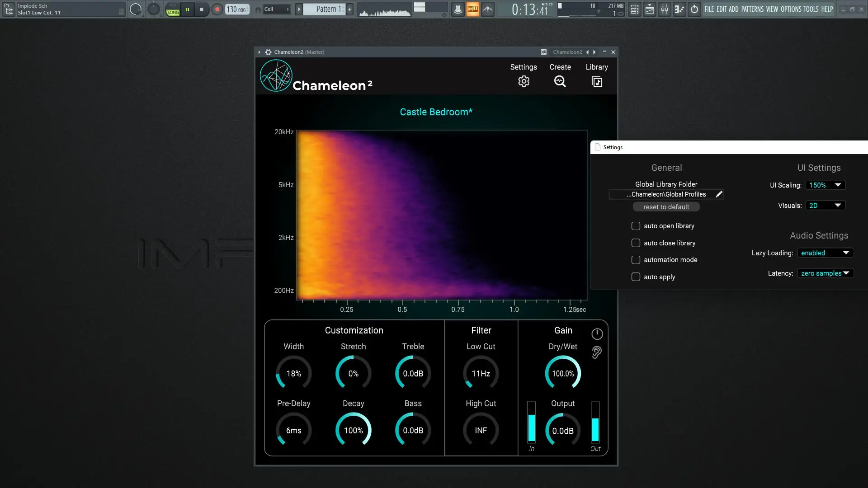Click the ear listen icon

(597, 352)
